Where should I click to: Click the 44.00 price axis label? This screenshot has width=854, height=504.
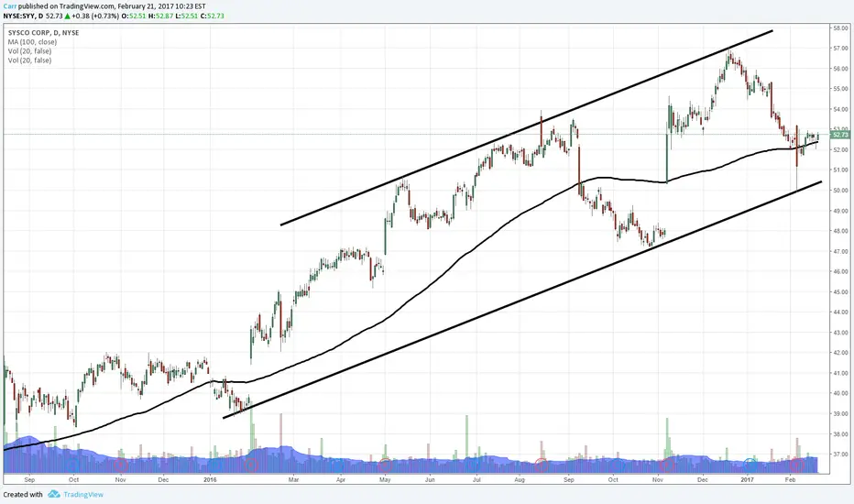tap(840, 312)
